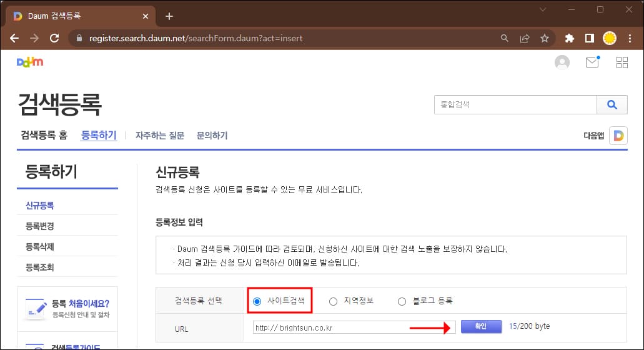This screenshot has height=350, width=644.
Task: Open the user profile icon
Action: (562, 62)
